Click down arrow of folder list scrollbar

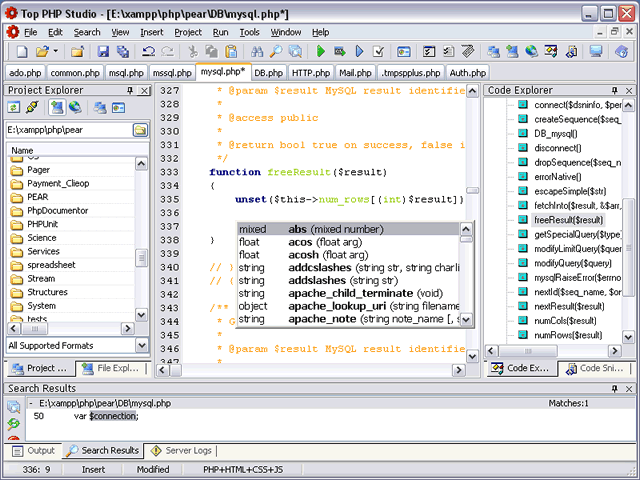(x=141, y=315)
